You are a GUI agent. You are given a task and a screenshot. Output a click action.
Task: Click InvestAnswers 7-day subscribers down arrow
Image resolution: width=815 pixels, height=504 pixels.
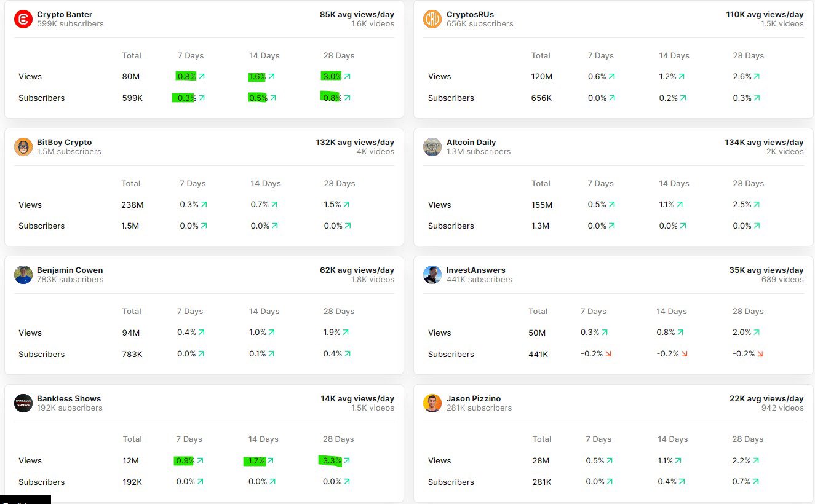tap(608, 354)
